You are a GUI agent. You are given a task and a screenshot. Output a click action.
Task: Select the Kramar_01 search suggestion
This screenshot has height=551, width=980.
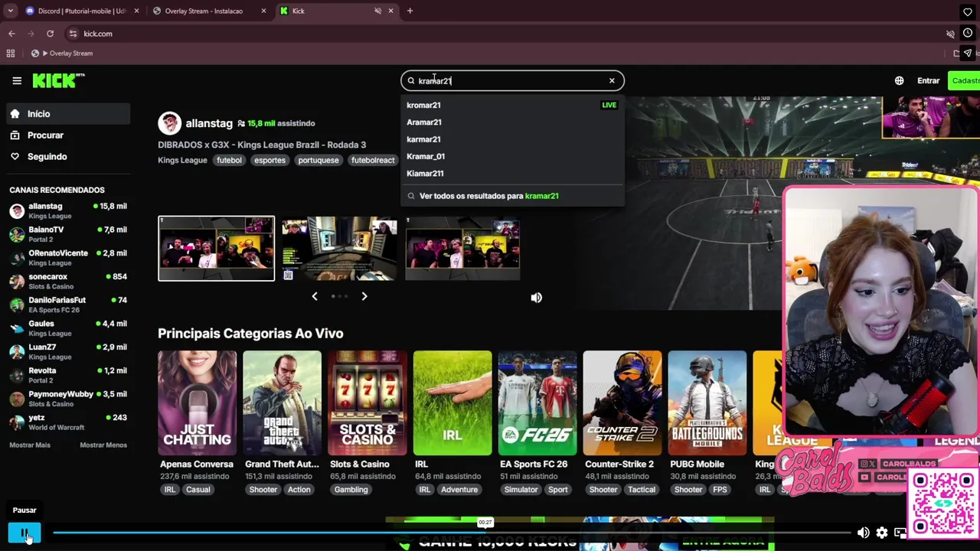(511, 156)
